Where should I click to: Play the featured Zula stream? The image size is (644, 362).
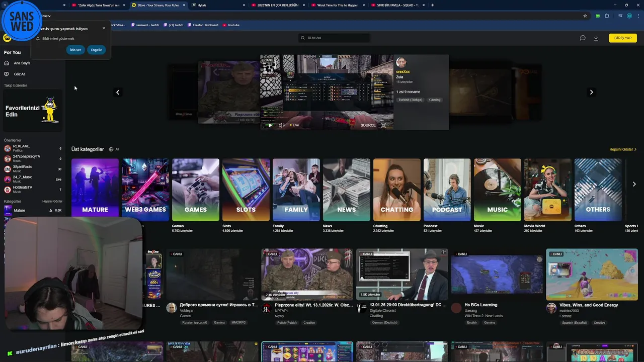(270, 125)
